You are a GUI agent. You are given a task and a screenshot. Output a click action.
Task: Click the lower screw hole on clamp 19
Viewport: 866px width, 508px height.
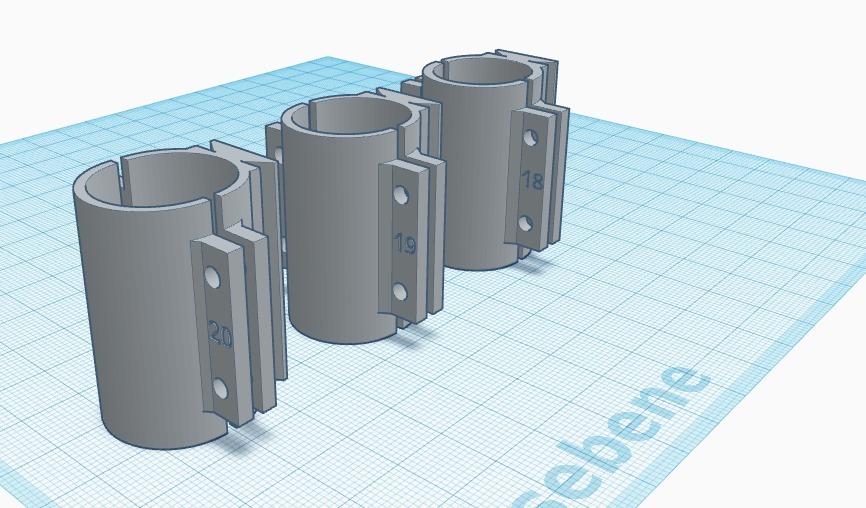coord(400,292)
